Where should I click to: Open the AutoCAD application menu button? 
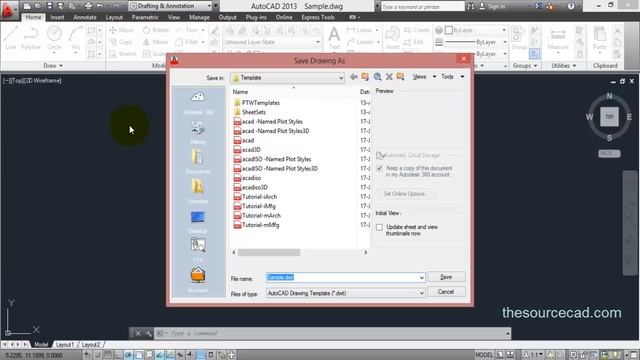(x=8, y=10)
